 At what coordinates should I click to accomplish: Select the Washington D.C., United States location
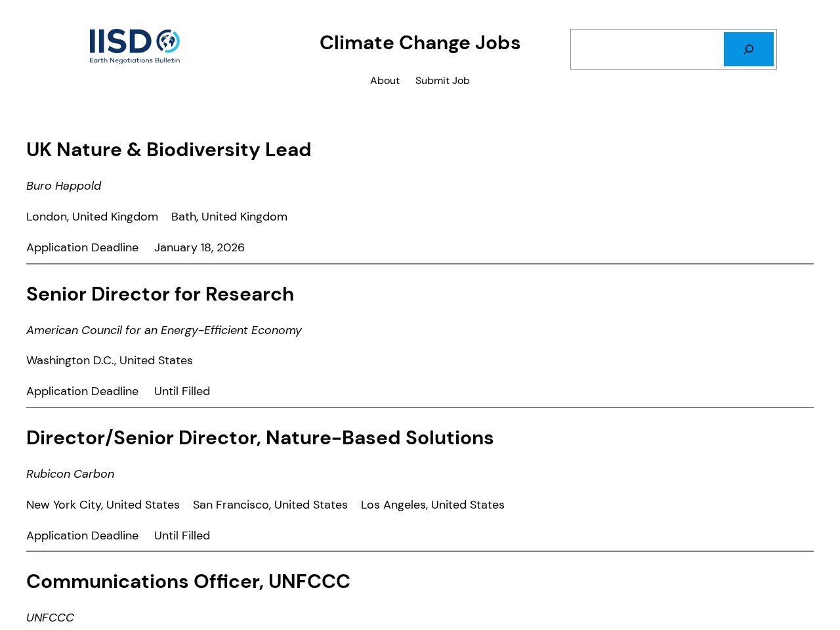[110, 360]
